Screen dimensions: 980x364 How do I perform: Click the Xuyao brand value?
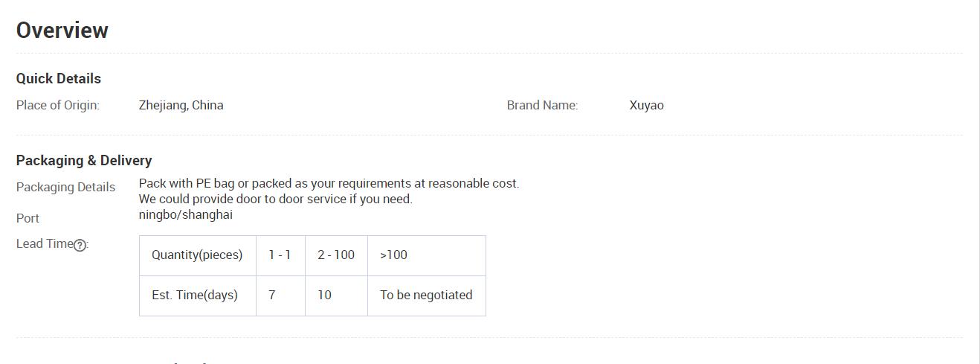[646, 105]
